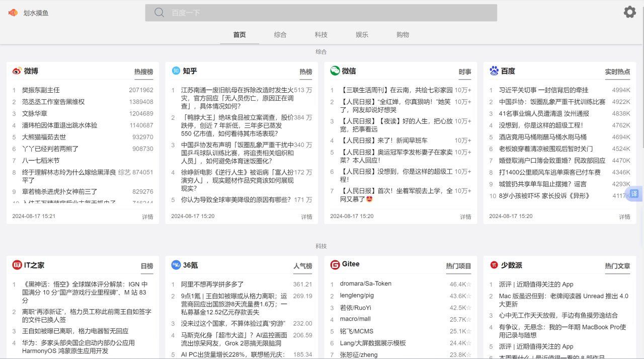
Task: Open 少数派 article Mac 版虽迟但到 Unread
Action: (x=563, y=300)
